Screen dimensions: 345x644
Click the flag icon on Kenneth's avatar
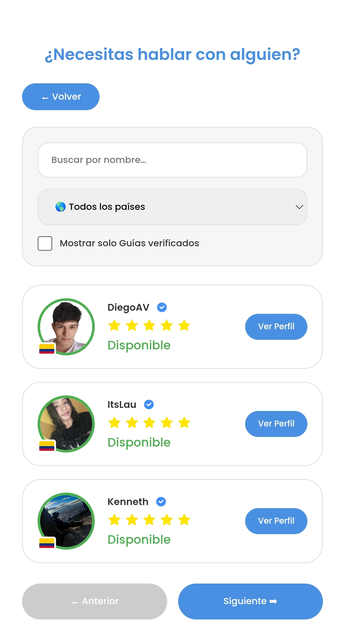point(47,543)
